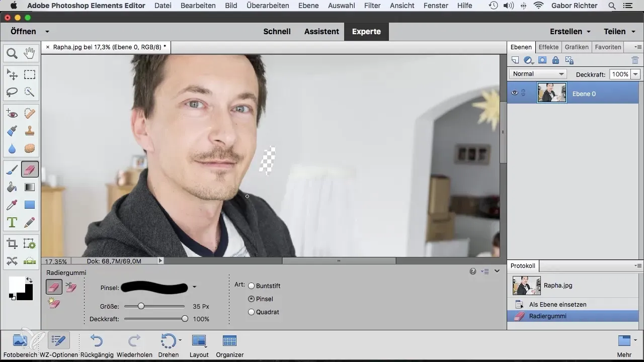Image resolution: width=644 pixels, height=362 pixels.
Task: Select the Pencil tool
Action: coord(30,222)
